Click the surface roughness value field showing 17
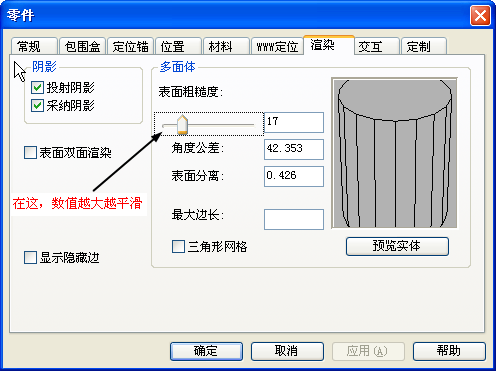Image resolution: width=496 pixels, height=371 pixels. pos(294,122)
